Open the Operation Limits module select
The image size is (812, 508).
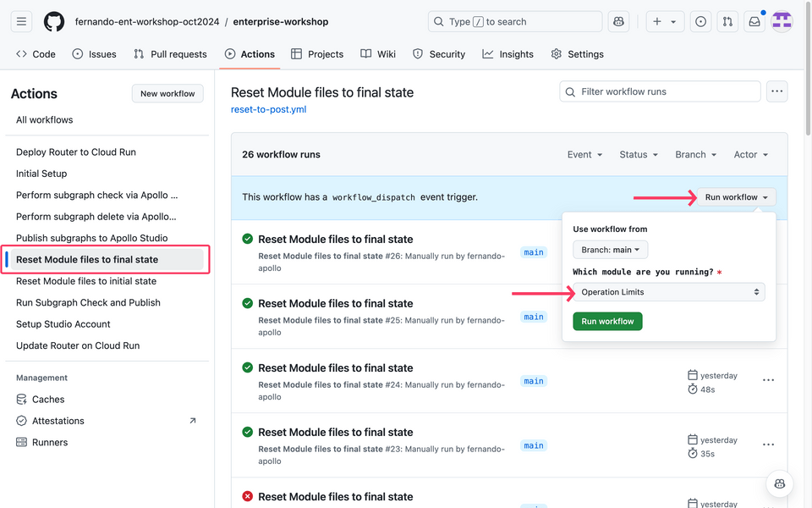[668, 292]
